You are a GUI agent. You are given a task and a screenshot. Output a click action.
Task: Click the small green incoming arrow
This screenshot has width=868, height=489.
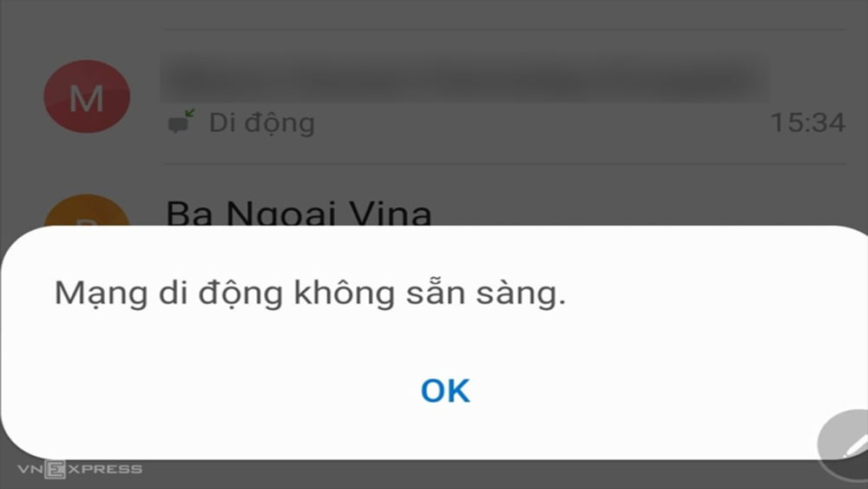[x=189, y=114]
